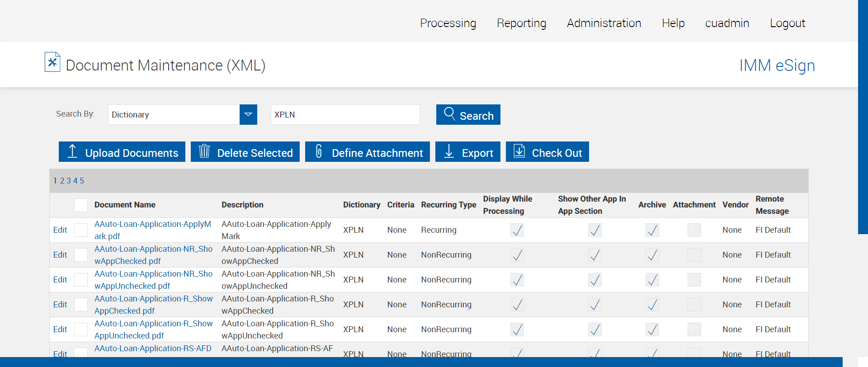Edit the AAuto-Loan-Application-ApplyMark.pdf row
Viewport: 868px width, 367px height.
coord(60,230)
